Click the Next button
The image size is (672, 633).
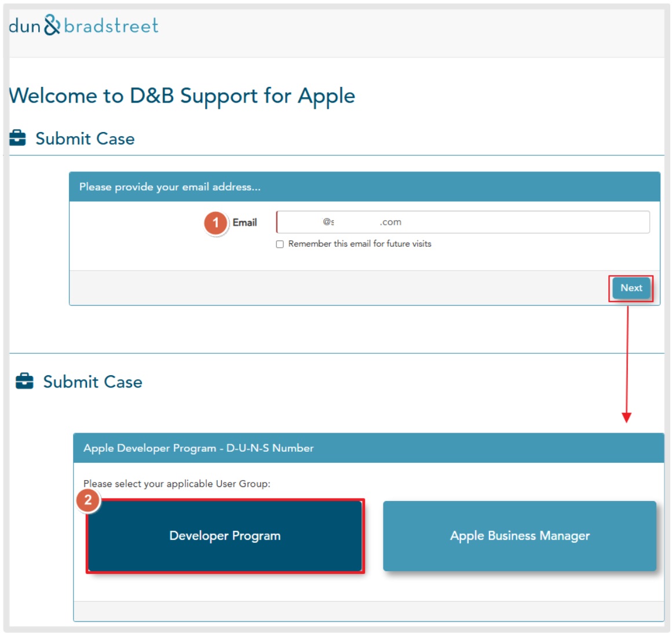tap(631, 288)
